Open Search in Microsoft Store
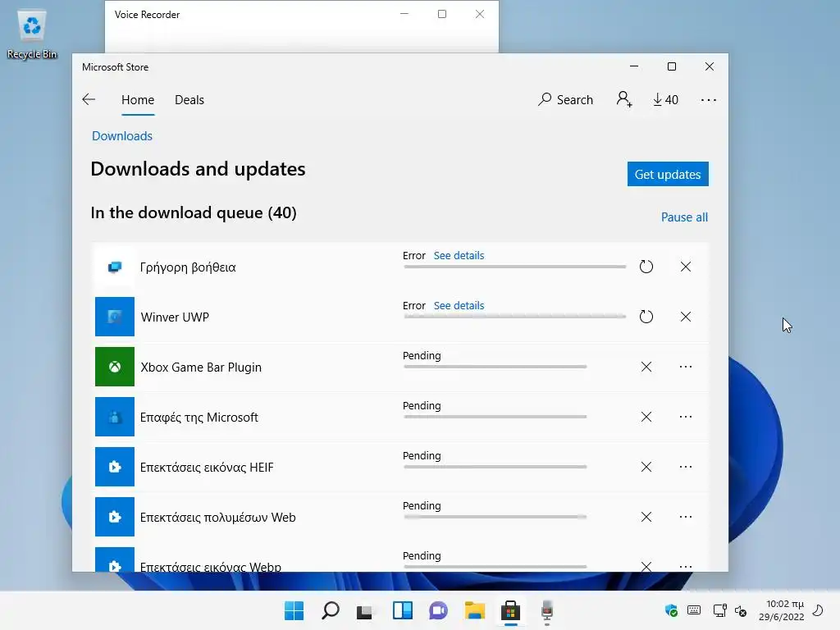The image size is (840, 630). click(565, 99)
